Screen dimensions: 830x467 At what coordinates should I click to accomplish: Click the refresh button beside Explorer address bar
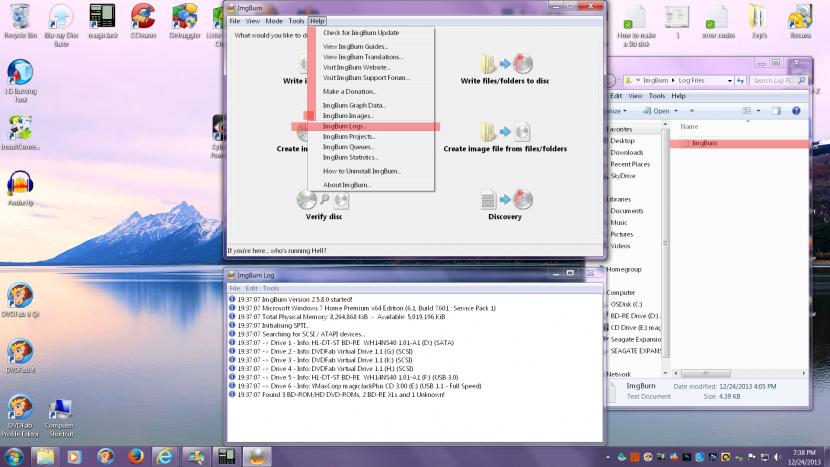(x=740, y=80)
